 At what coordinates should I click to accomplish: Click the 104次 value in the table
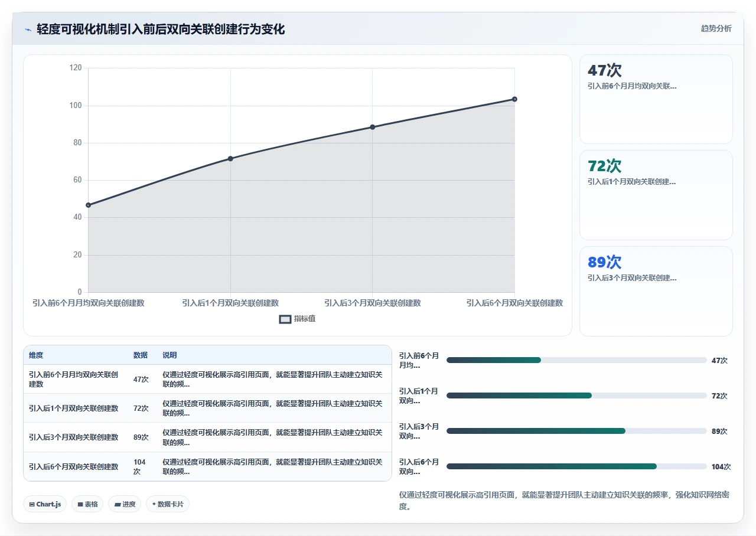click(x=139, y=466)
